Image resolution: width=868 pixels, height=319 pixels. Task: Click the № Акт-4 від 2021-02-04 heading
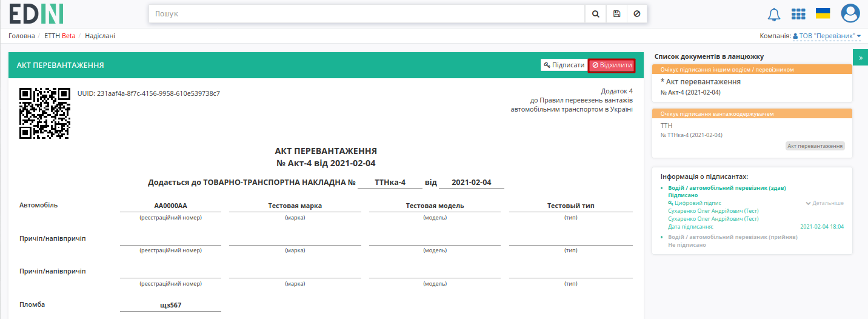pyautogui.click(x=326, y=163)
